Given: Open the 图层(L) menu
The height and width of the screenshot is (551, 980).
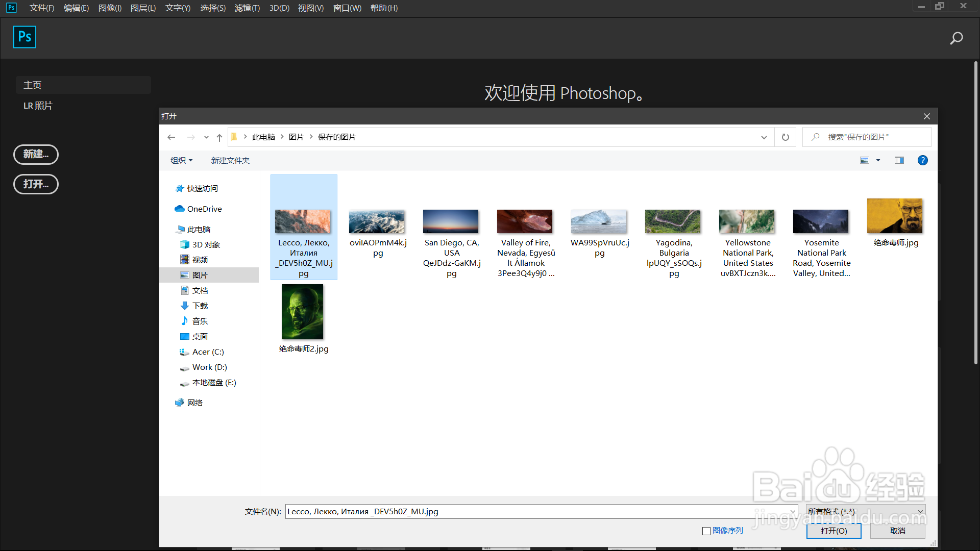Looking at the screenshot, I should pos(143,8).
